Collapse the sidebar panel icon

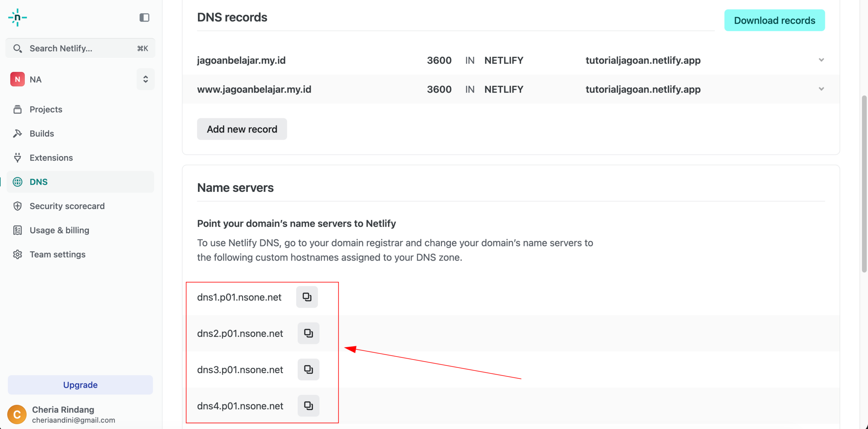point(144,18)
